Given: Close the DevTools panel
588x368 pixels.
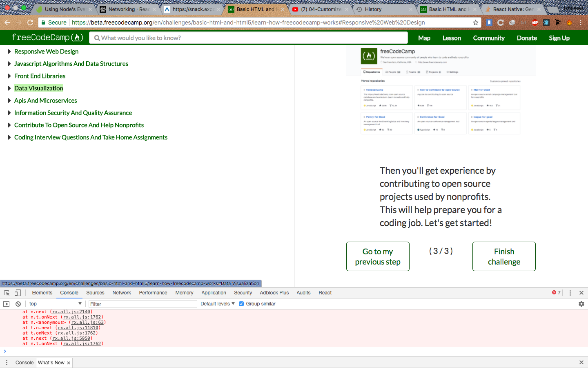Looking at the screenshot, I should tap(581, 293).
